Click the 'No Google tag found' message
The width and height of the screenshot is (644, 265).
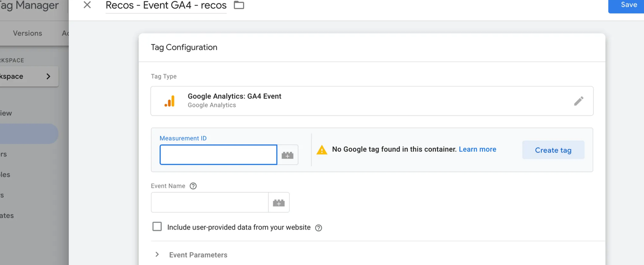(x=394, y=149)
